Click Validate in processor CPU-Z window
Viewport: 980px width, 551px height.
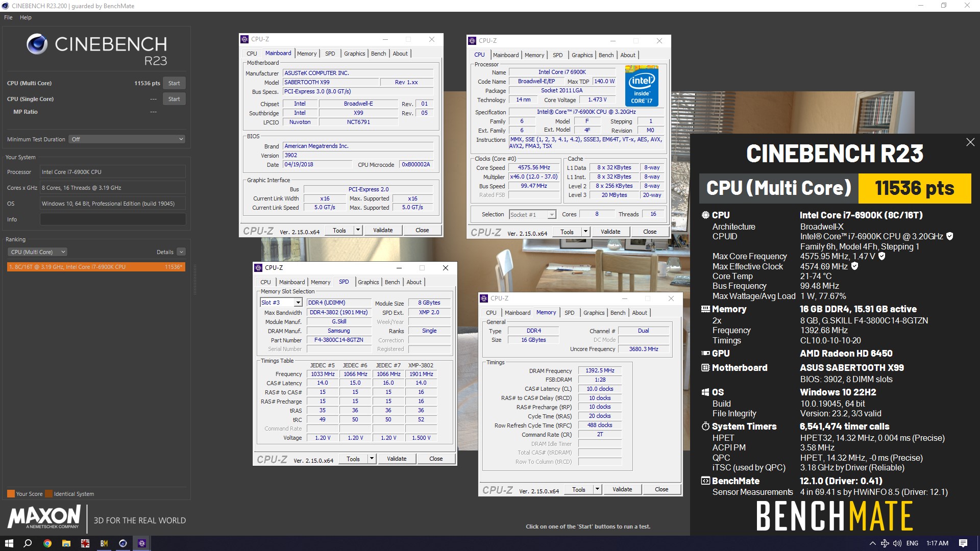coord(610,232)
